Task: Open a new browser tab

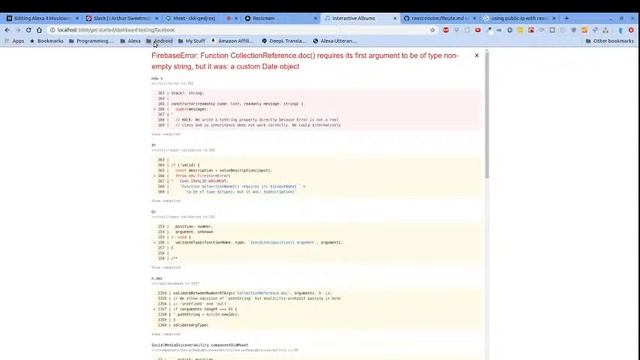Action: 567,18
